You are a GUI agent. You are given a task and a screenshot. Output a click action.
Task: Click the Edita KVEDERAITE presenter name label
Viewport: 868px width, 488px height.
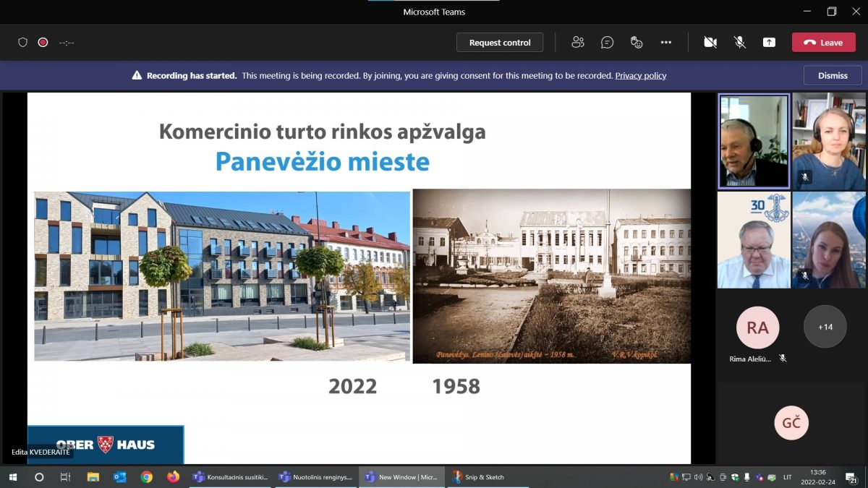click(41, 452)
